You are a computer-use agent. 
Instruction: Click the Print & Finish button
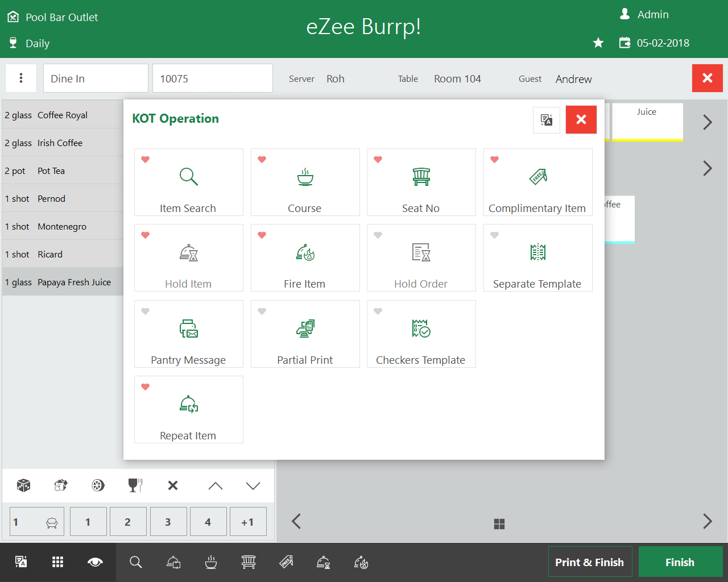[x=589, y=562]
